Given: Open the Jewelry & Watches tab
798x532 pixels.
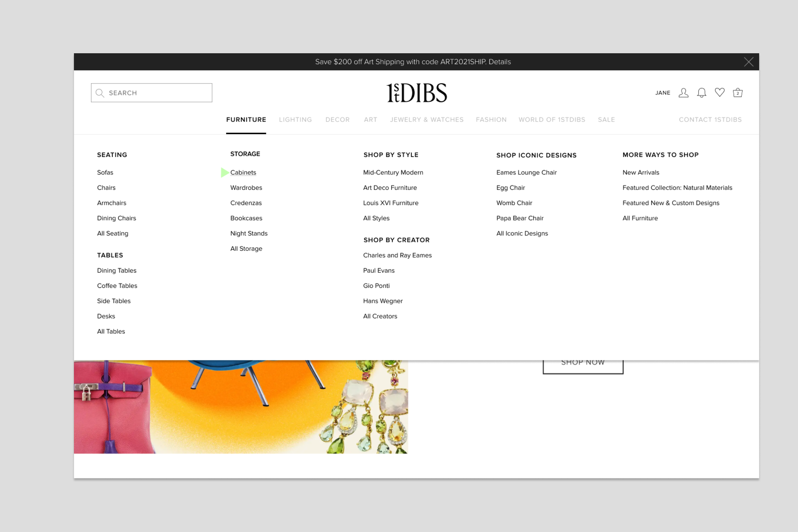Looking at the screenshot, I should (x=426, y=120).
